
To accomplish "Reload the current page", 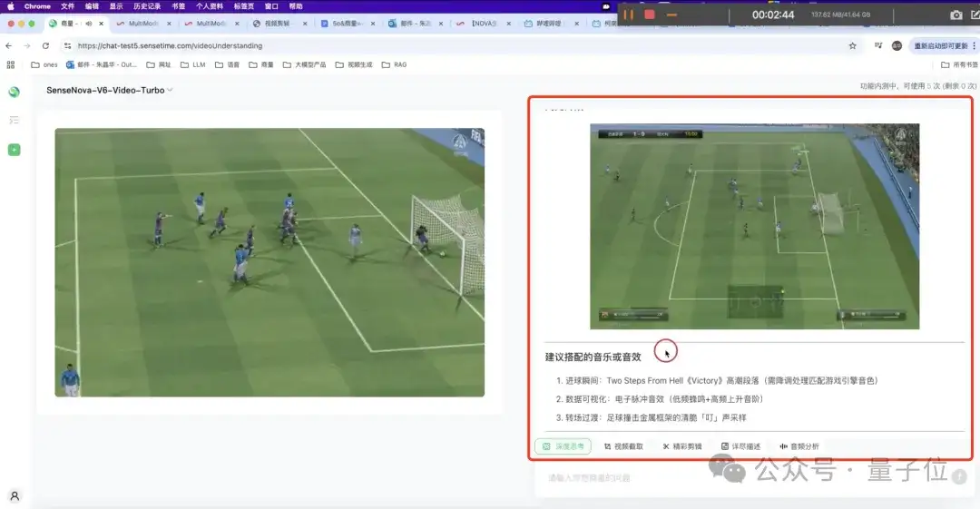I will coord(45,45).
